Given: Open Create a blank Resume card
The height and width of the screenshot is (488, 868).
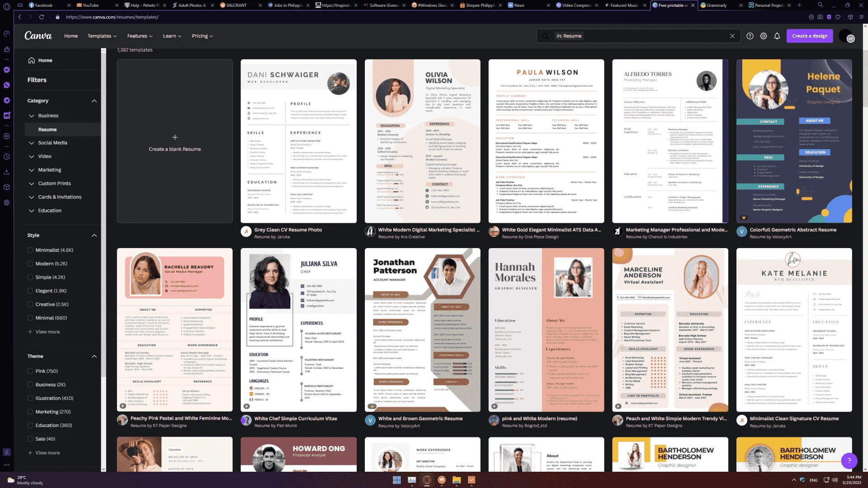Looking at the screenshot, I should (175, 141).
